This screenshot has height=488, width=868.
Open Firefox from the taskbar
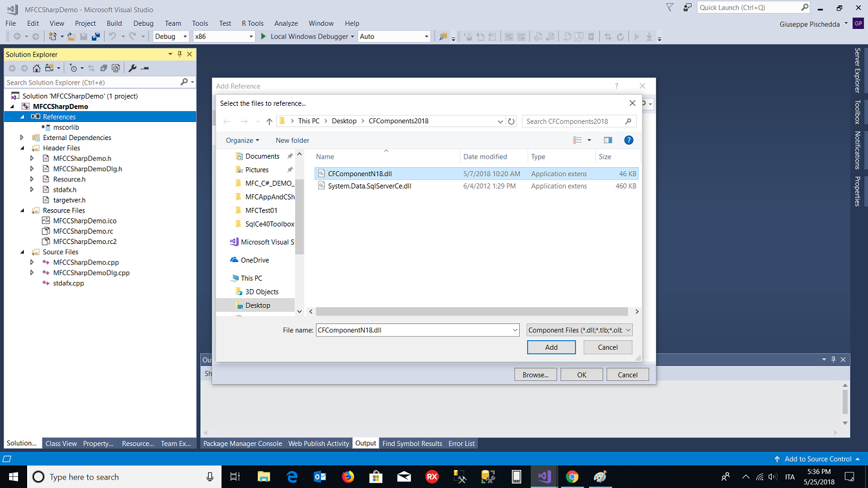[348, 477]
